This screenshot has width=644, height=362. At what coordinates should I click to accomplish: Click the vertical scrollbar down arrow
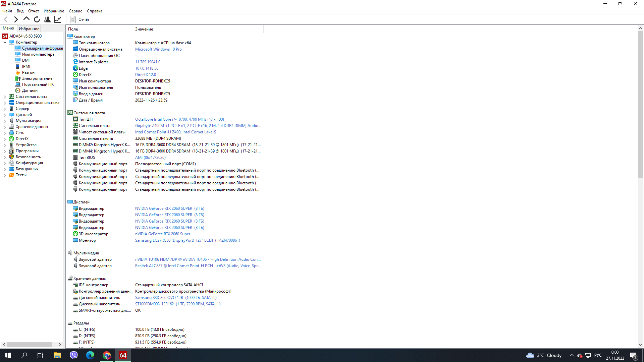(x=640, y=345)
